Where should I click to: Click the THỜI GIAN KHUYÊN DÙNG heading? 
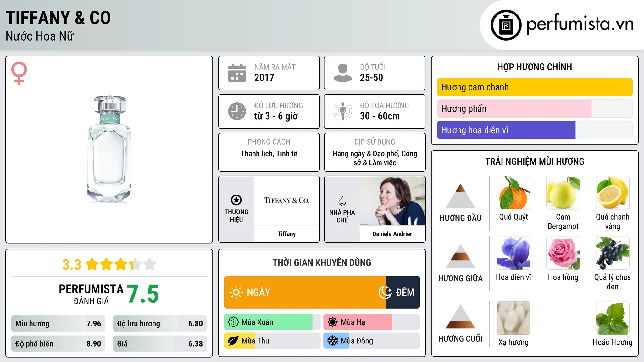click(x=322, y=262)
